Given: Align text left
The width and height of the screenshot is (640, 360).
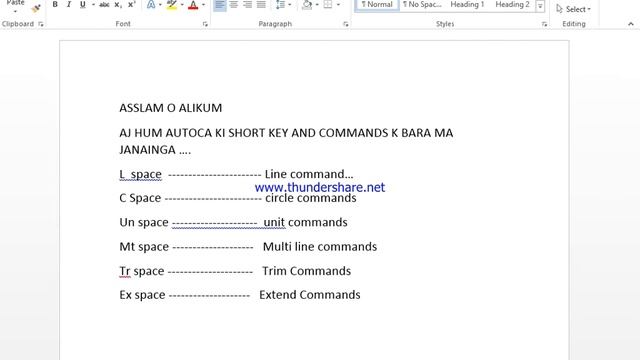Looking at the screenshot, I should tap(220, 4).
